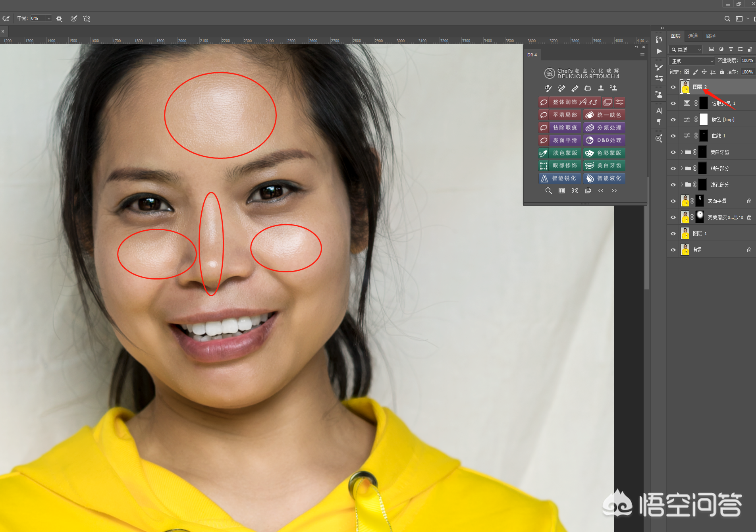Toggle the lock all padlock icon
Image resolution: width=756 pixels, height=532 pixels.
click(721, 72)
